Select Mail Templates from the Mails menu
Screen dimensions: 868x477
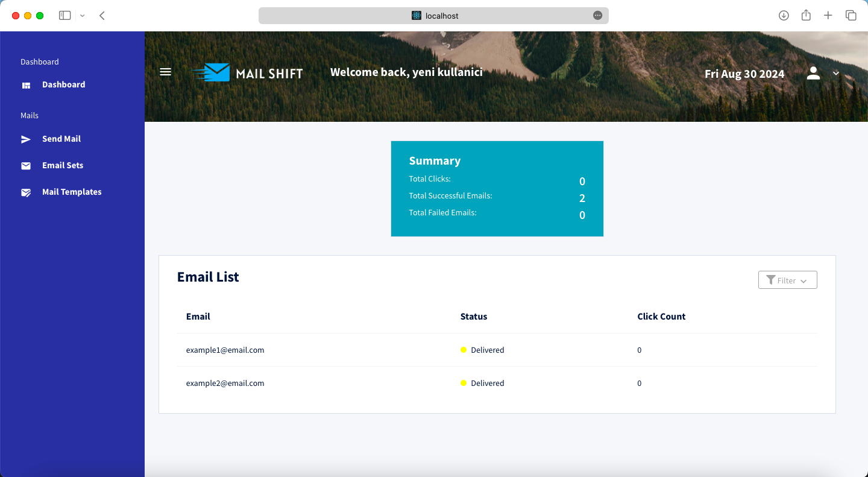[71, 192]
